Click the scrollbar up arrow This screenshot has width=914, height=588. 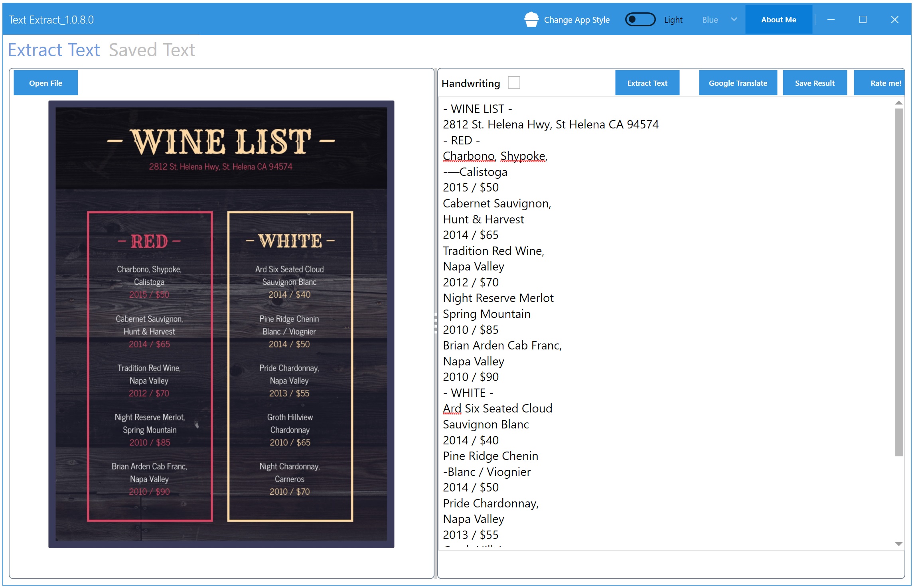[x=899, y=103]
